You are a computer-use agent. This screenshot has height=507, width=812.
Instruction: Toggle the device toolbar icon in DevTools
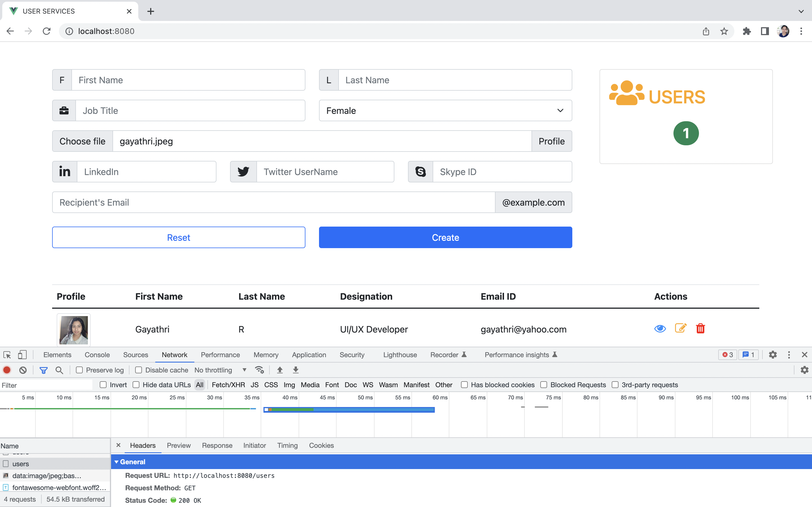22,355
